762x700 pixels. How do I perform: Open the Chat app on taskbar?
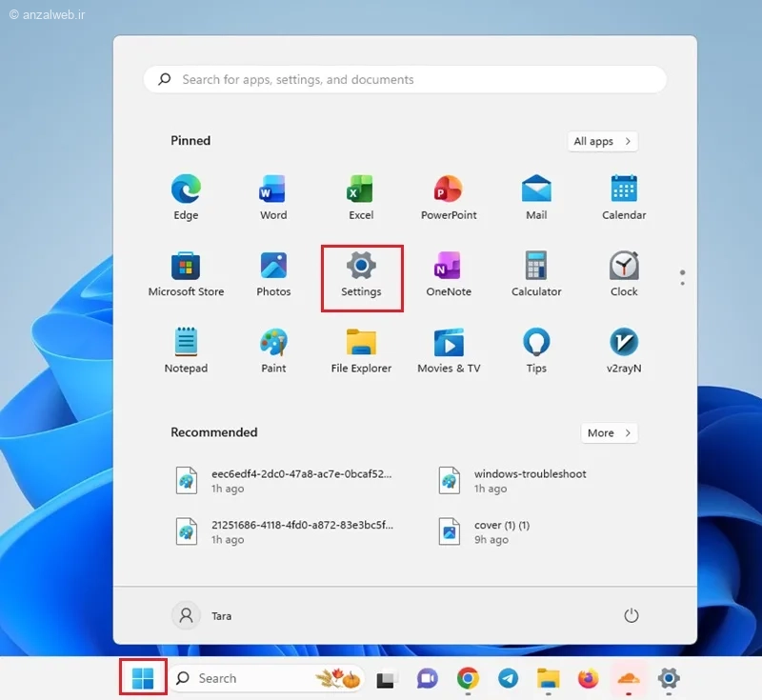point(427,678)
